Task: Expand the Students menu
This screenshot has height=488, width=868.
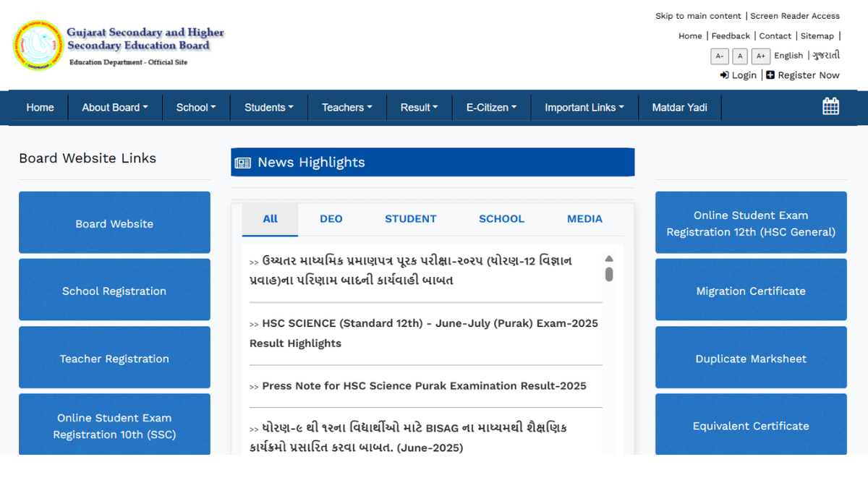Action: [268, 107]
